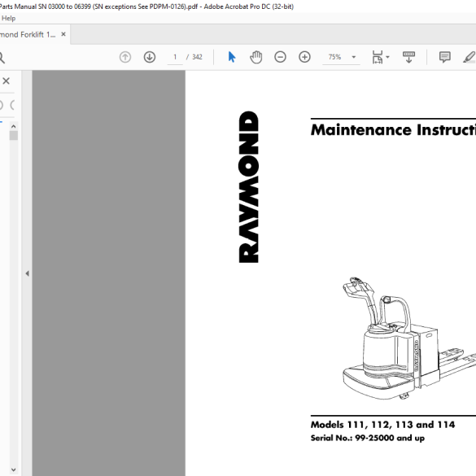Close the left navigation panel
Image resolution: width=476 pixels, height=476 pixels.
tap(6, 81)
